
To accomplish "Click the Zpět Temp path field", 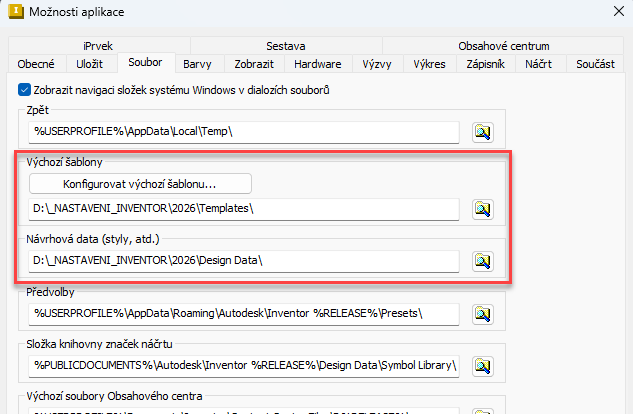I will [245, 132].
